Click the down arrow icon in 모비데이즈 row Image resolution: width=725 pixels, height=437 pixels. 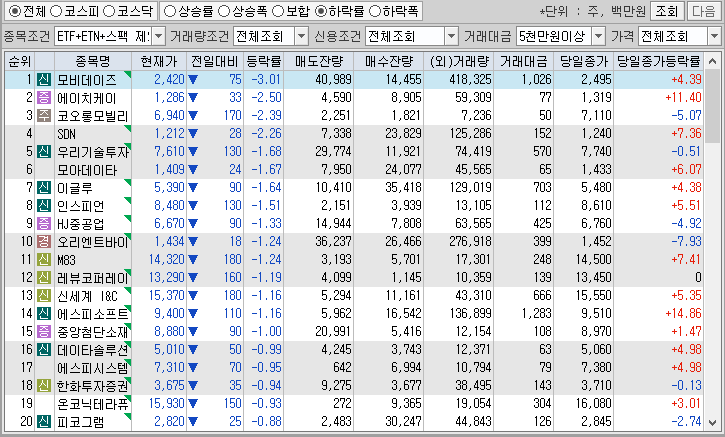click(x=193, y=80)
